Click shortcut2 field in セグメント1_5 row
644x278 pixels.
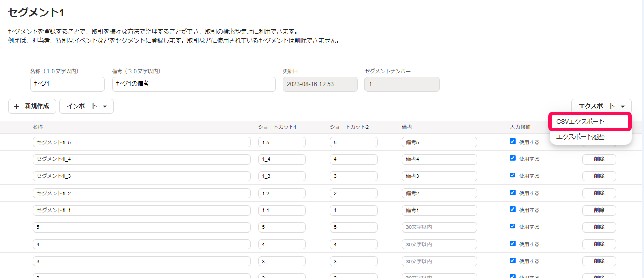coord(354,142)
